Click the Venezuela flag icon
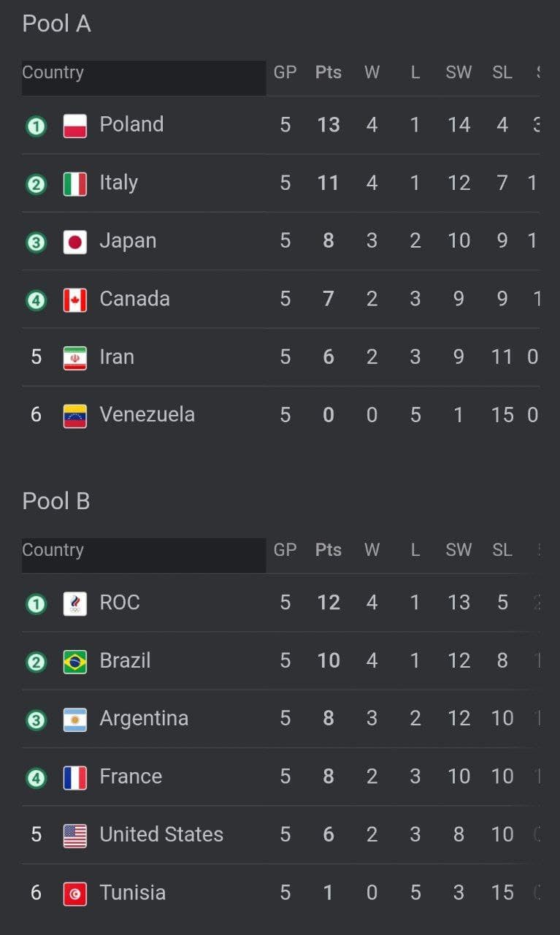The height and width of the screenshot is (935, 560). tap(75, 416)
